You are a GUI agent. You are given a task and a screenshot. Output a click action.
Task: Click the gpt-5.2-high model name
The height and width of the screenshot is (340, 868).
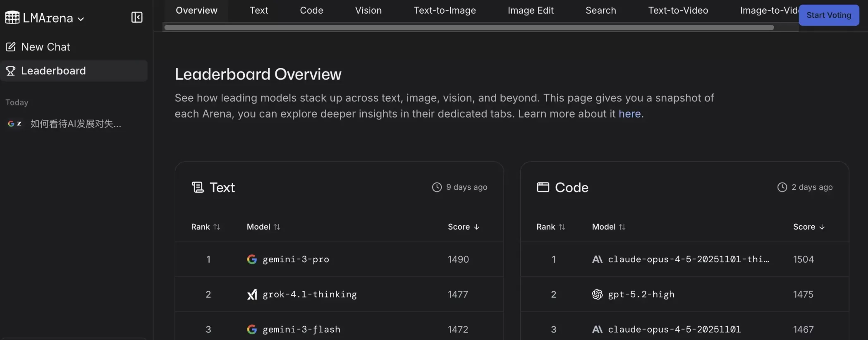pyautogui.click(x=641, y=295)
